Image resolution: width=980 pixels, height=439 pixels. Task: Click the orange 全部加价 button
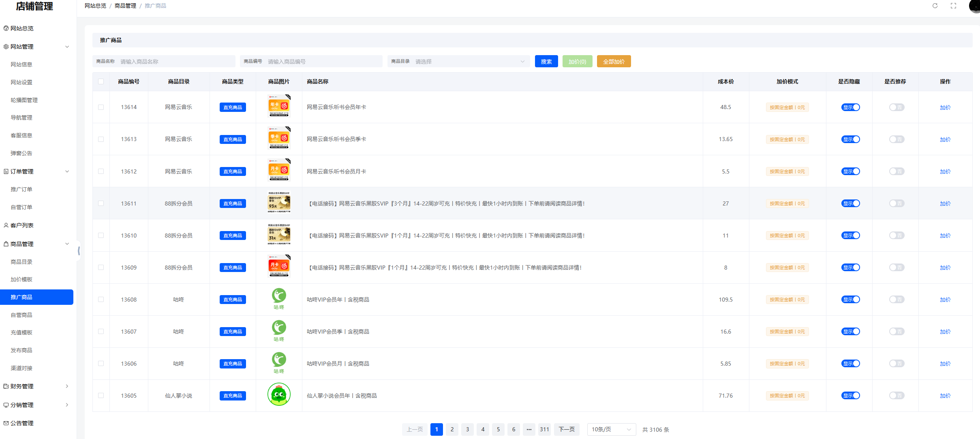[614, 62]
